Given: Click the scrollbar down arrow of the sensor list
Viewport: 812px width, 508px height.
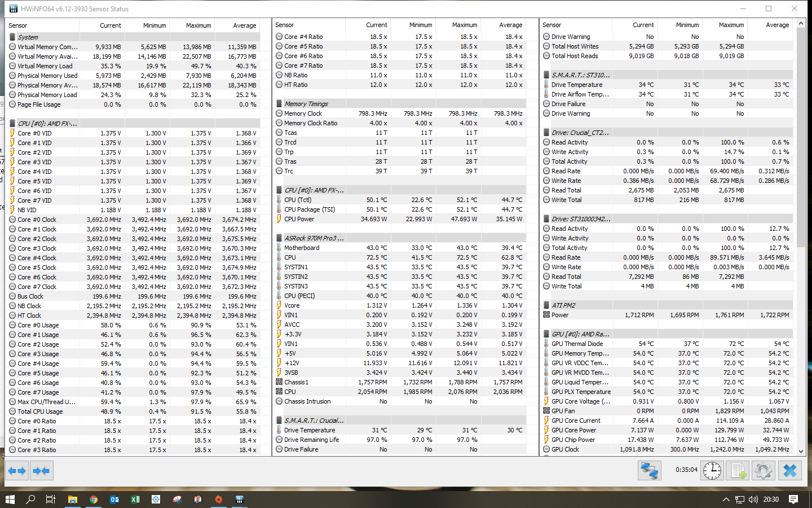Looking at the screenshot, I should pyautogui.click(x=801, y=451).
